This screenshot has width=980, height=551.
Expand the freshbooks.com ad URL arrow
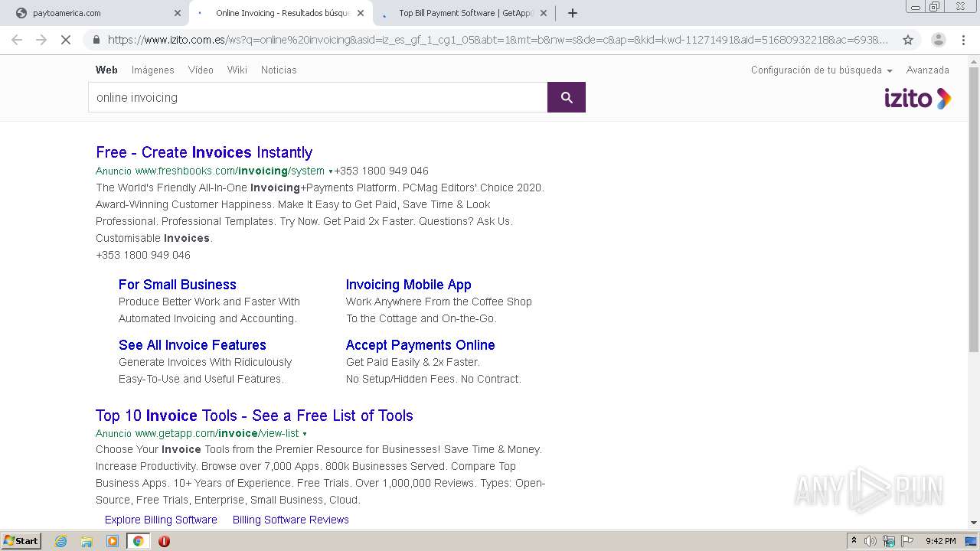331,171
